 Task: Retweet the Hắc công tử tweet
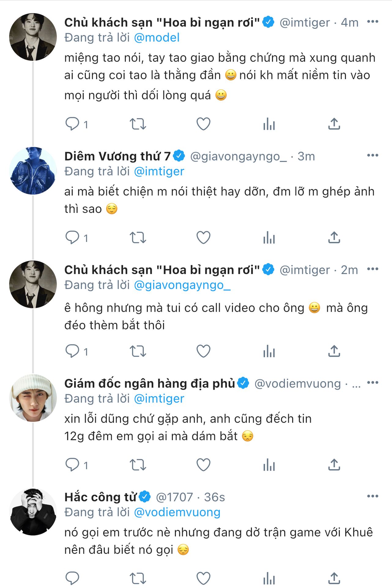click(138, 578)
